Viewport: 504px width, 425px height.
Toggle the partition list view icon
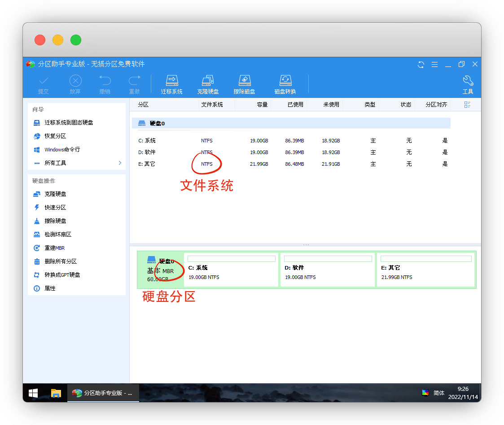tap(467, 105)
